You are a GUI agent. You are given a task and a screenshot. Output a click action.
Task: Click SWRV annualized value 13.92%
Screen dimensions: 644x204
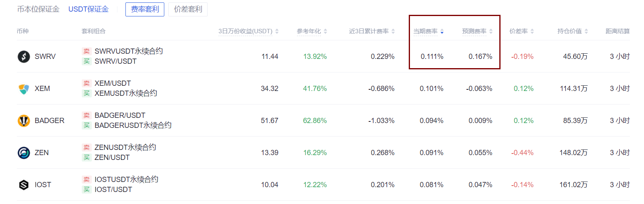point(315,57)
